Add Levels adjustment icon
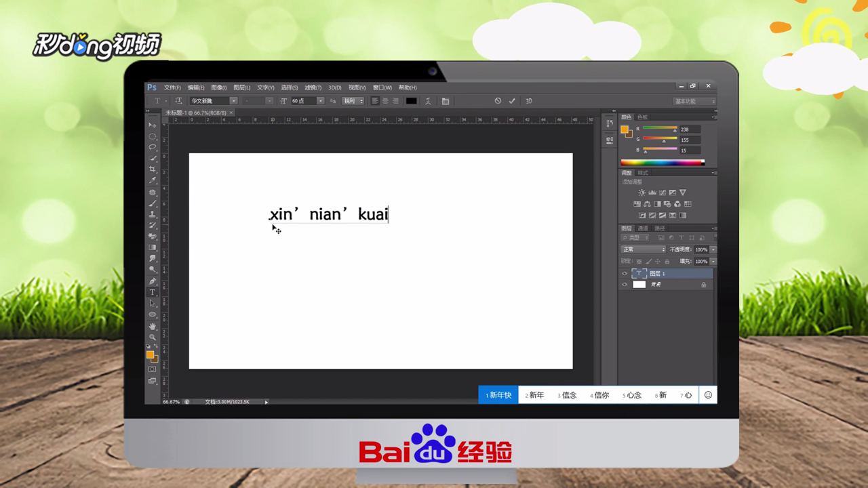 point(652,192)
